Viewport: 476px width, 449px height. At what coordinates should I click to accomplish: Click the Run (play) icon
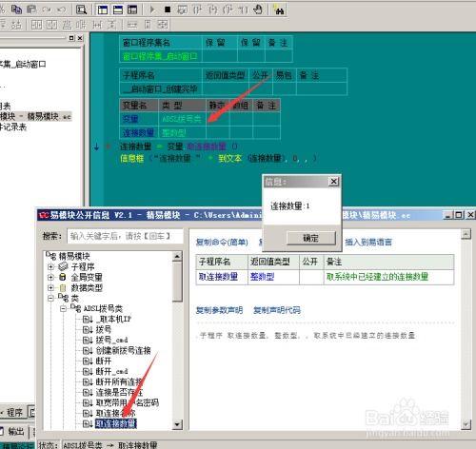(x=152, y=10)
